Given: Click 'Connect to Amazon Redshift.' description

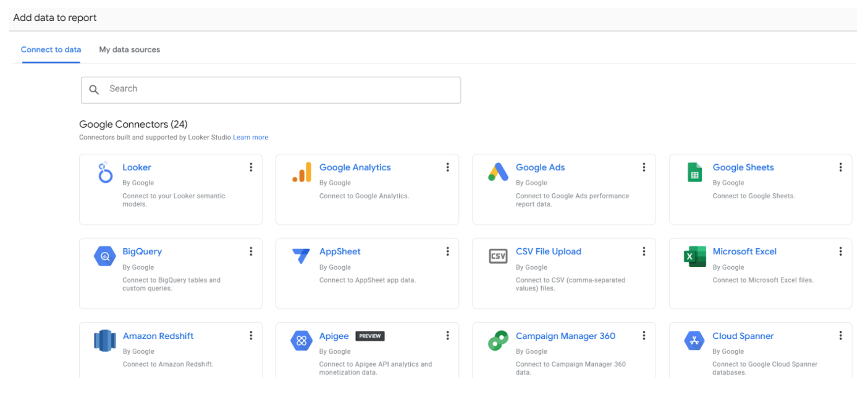Looking at the screenshot, I should [x=168, y=364].
